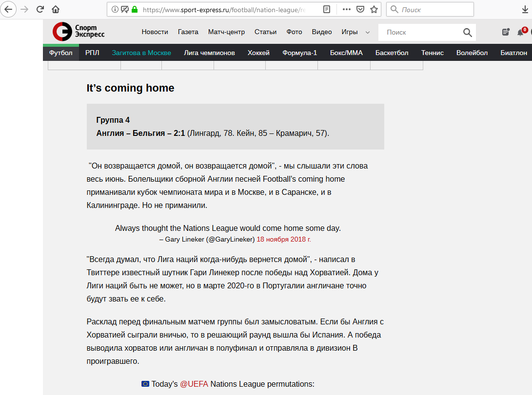Open the @UEFA mention link
This screenshot has width=532, height=395.
point(194,384)
